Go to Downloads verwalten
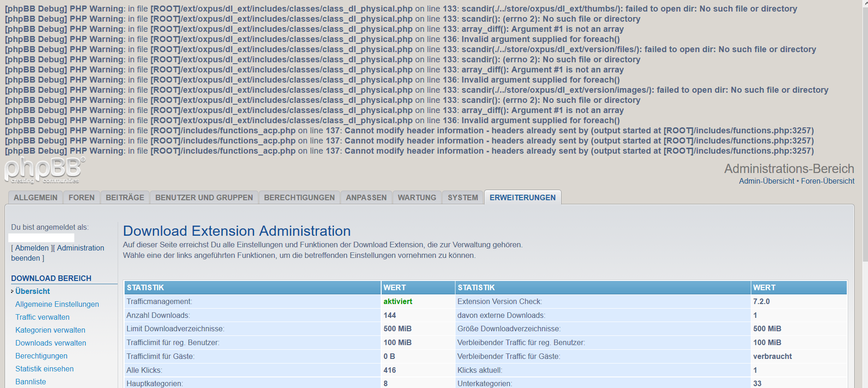 coord(51,343)
